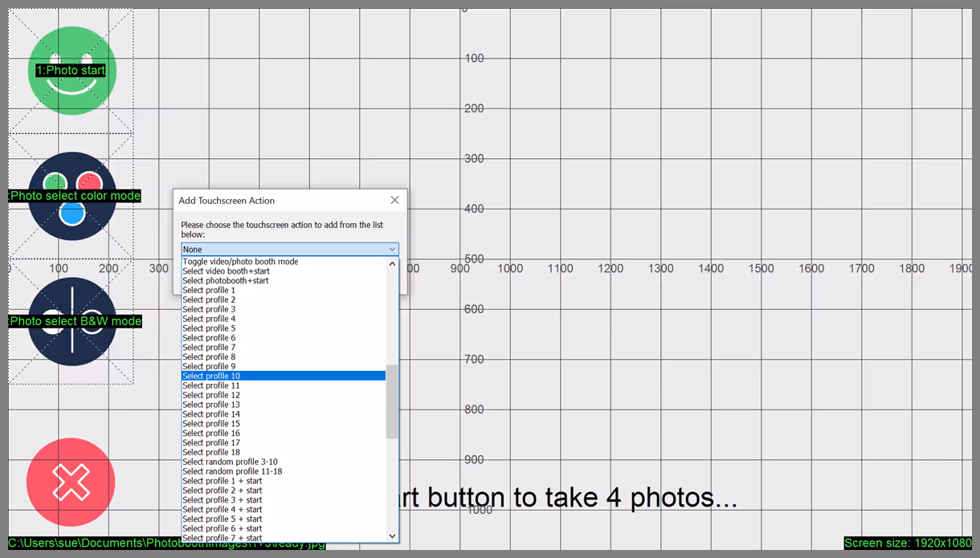Choose Select profile 7 entry

tap(284, 348)
